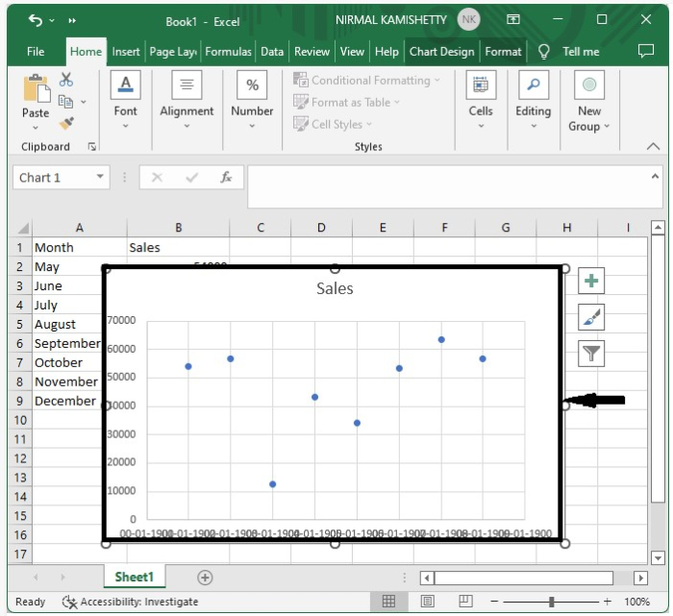Switch to Page Layout view icon
The height and width of the screenshot is (616, 673).
point(427,602)
